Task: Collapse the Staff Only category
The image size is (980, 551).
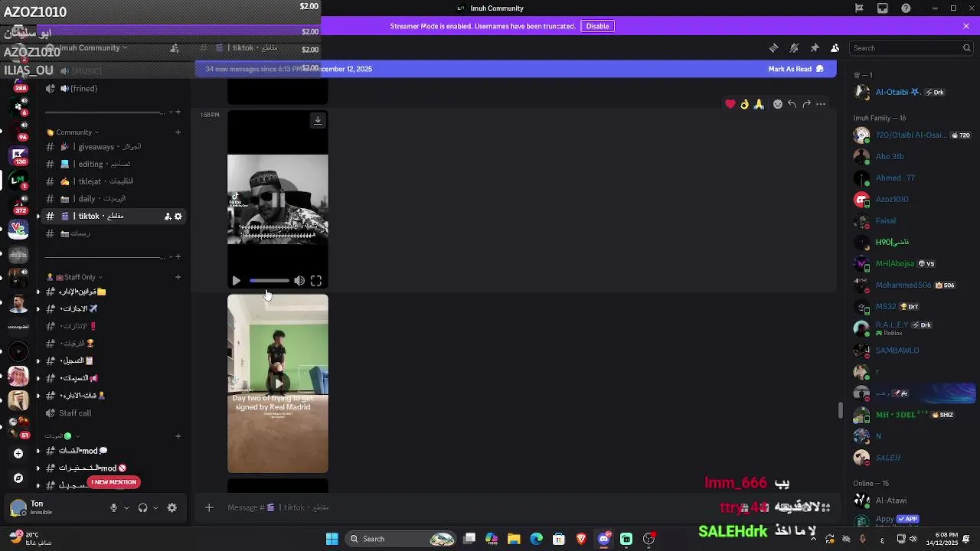Action: (x=74, y=277)
